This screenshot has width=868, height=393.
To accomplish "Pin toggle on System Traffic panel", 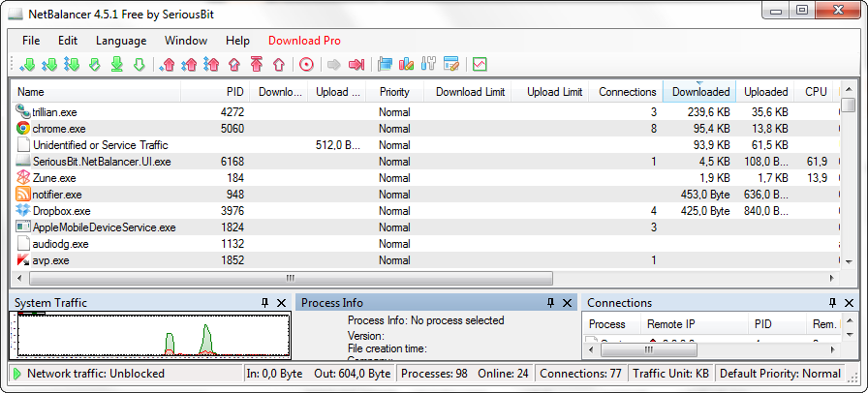I will tap(264, 303).
